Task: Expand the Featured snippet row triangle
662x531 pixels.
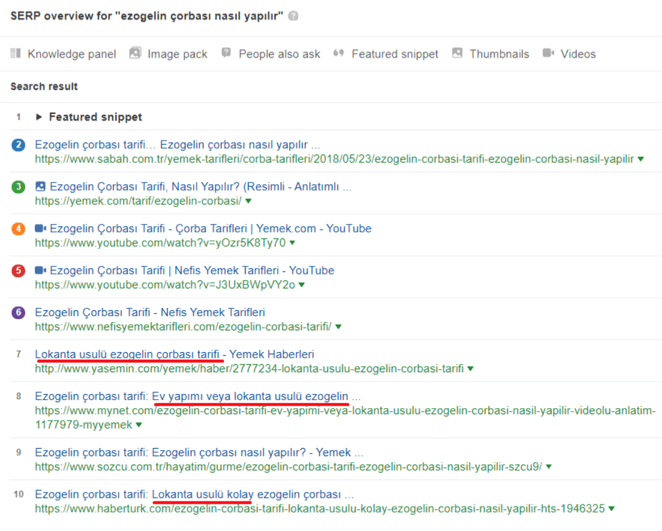Action: 39,117
